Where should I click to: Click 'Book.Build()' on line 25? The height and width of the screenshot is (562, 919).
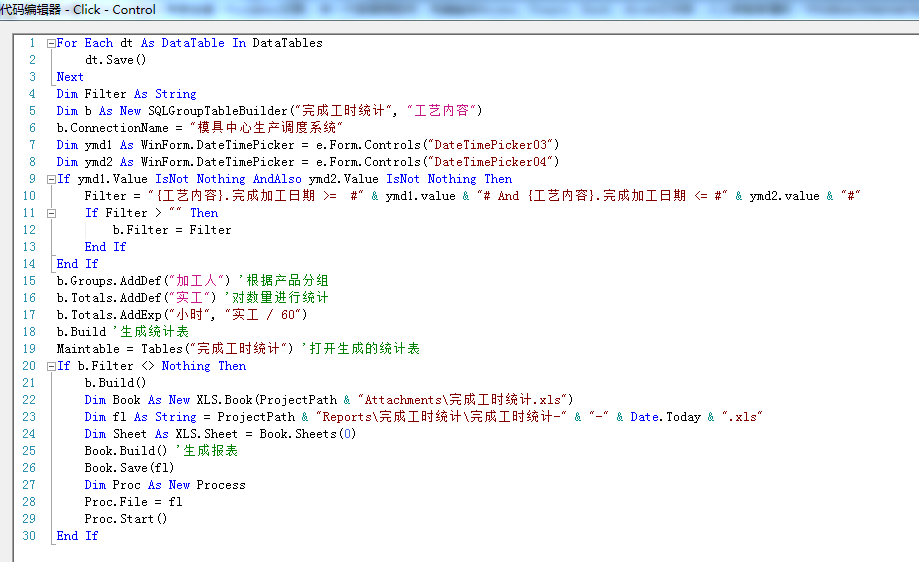[126, 451]
